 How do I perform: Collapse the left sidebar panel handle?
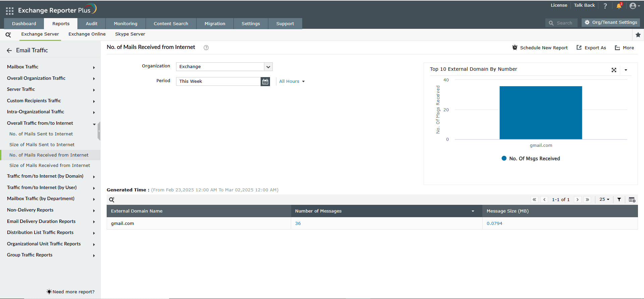pos(99,131)
